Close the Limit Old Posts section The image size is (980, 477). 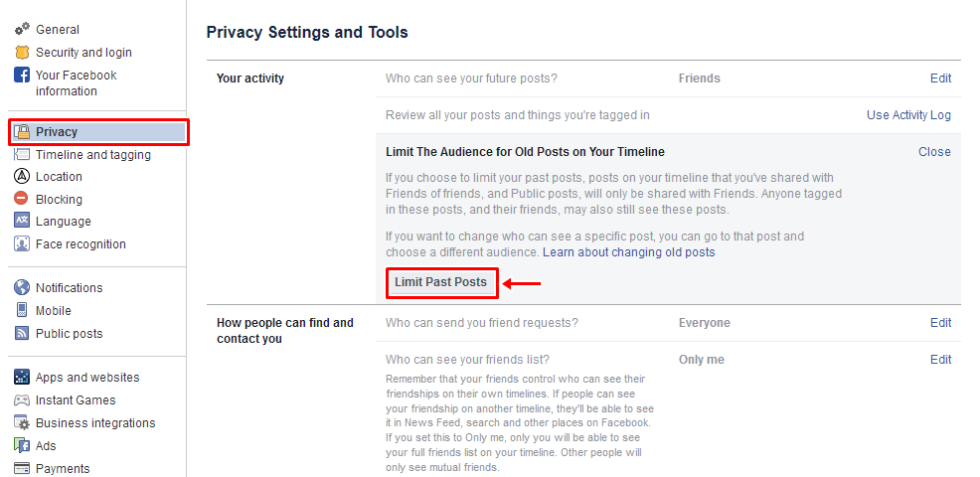point(934,152)
